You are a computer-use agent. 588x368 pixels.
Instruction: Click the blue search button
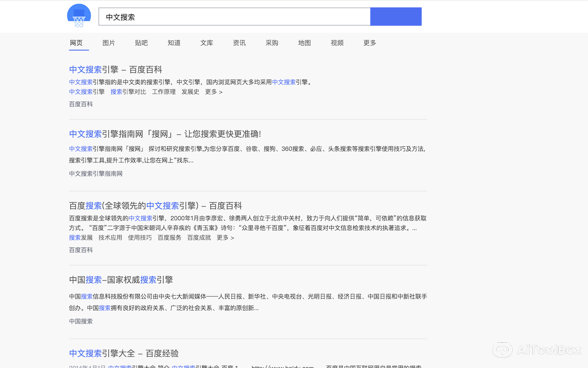pos(396,16)
